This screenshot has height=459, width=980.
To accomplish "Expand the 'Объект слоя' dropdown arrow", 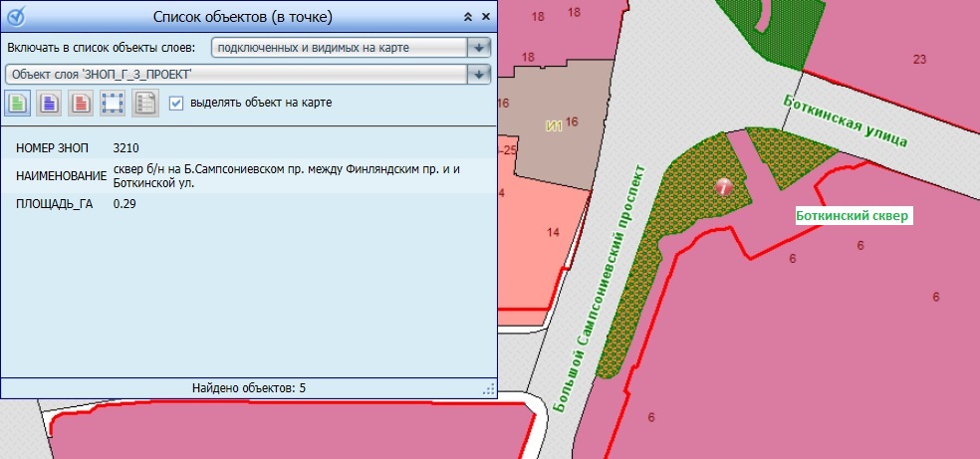I will [481, 75].
